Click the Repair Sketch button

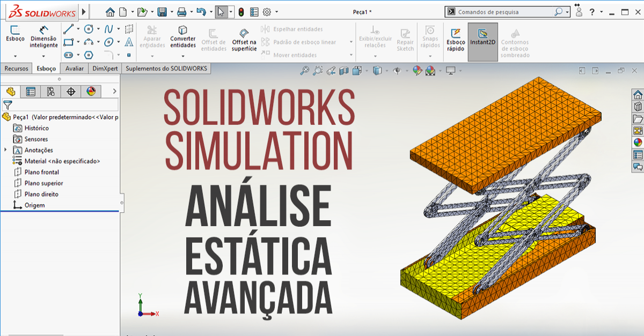coord(405,38)
